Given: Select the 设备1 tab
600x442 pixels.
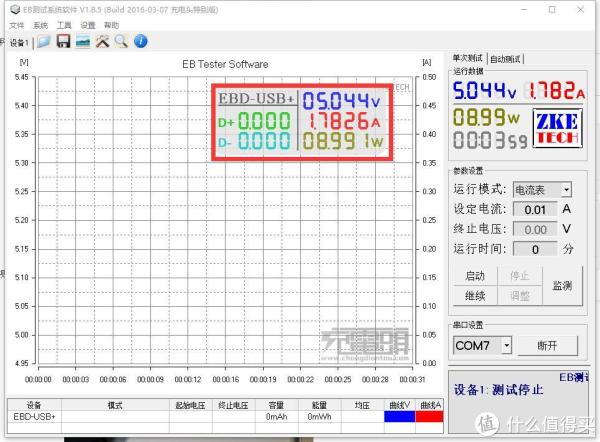Looking at the screenshot, I should tap(19, 42).
